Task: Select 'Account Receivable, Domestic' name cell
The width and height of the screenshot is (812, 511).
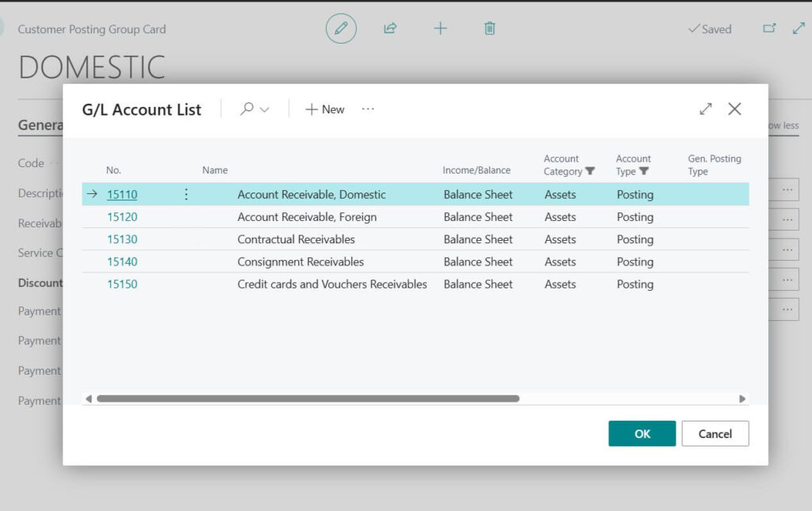Action: 312,194
